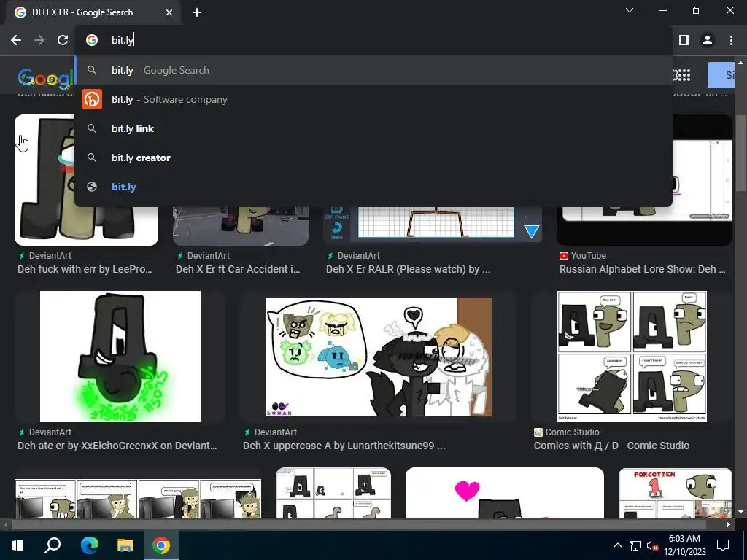Open the Windows Start menu
The height and width of the screenshot is (560, 747).
tap(18, 545)
